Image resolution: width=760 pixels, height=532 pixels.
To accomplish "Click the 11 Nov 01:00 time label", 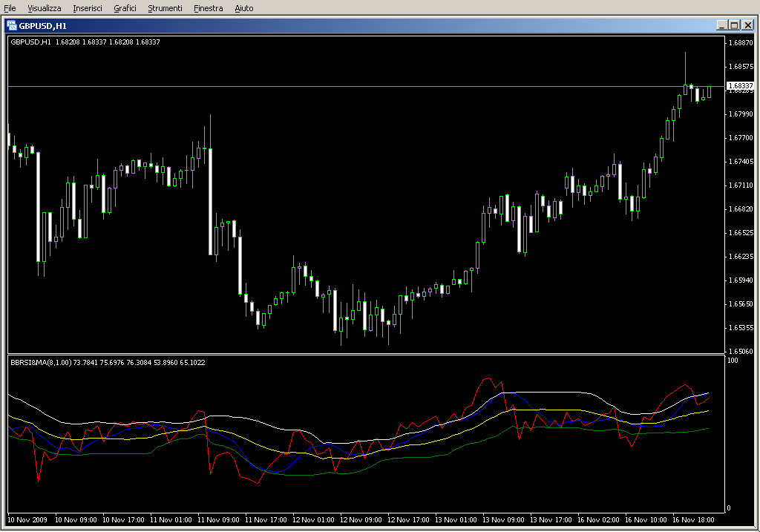I will pos(171,520).
